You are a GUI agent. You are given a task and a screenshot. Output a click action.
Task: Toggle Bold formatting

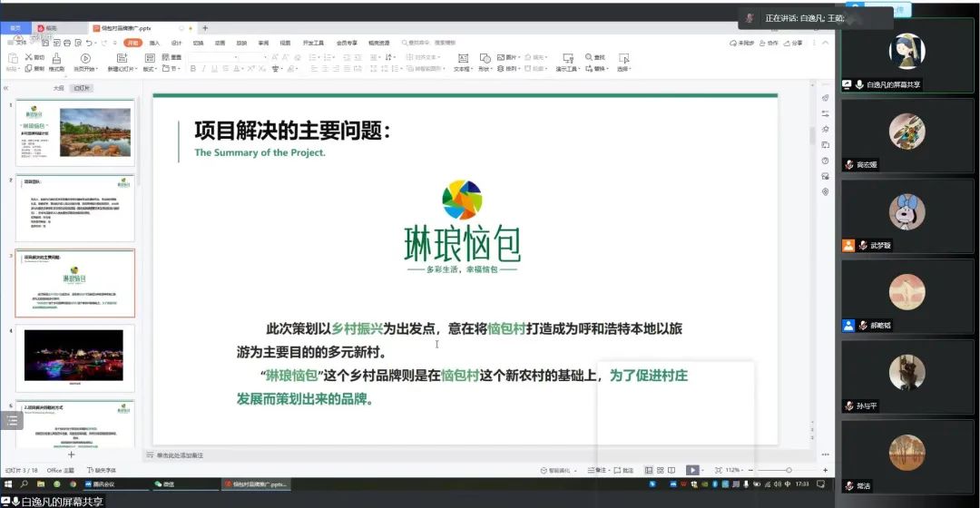pos(193,68)
